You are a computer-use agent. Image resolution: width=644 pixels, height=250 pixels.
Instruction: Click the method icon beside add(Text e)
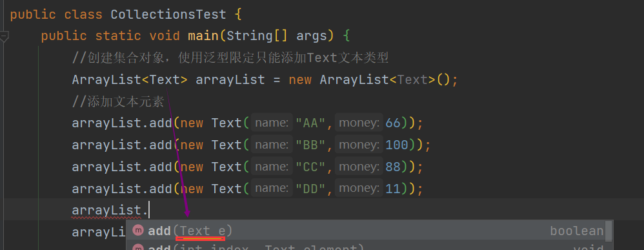click(x=139, y=231)
